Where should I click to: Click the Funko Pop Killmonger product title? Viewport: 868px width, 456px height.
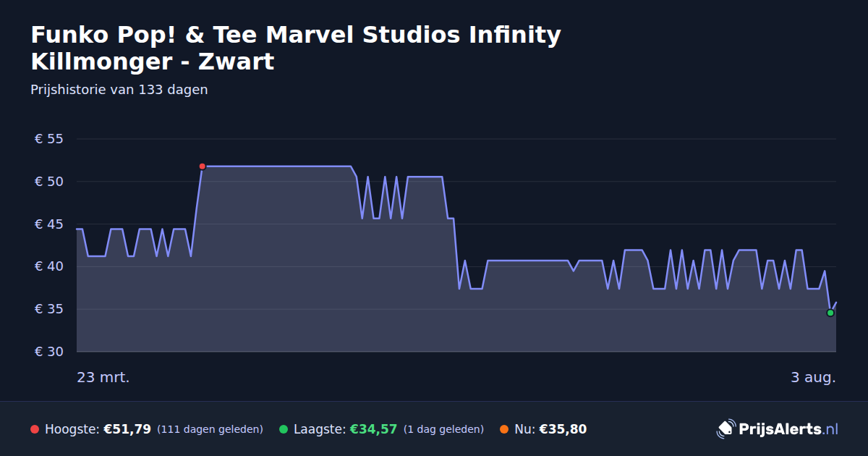click(x=296, y=48)
